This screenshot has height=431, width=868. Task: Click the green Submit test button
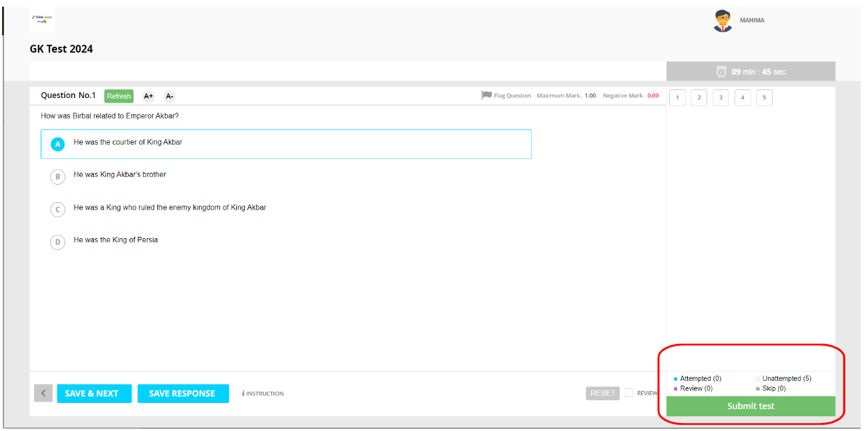(x=751, y=406)
